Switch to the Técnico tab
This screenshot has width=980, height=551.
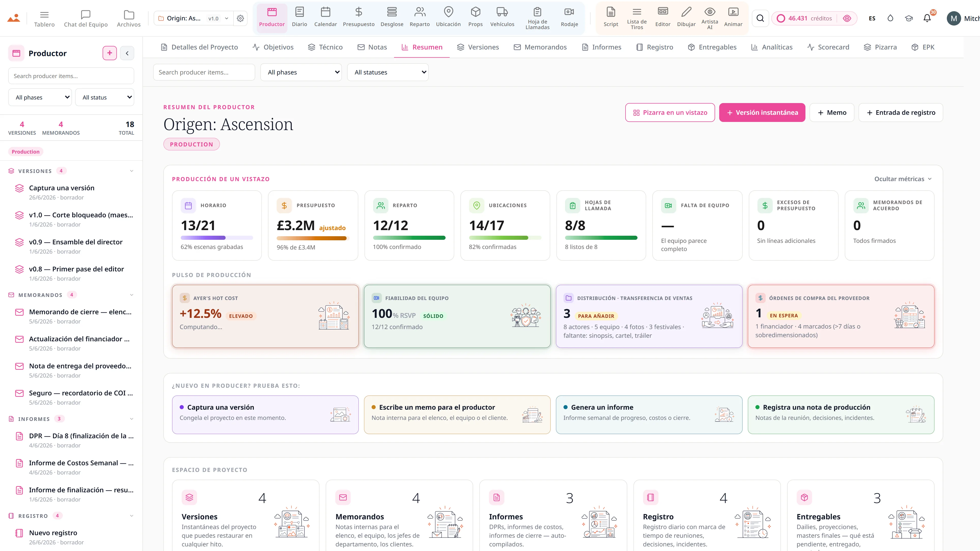click(325, 47)
